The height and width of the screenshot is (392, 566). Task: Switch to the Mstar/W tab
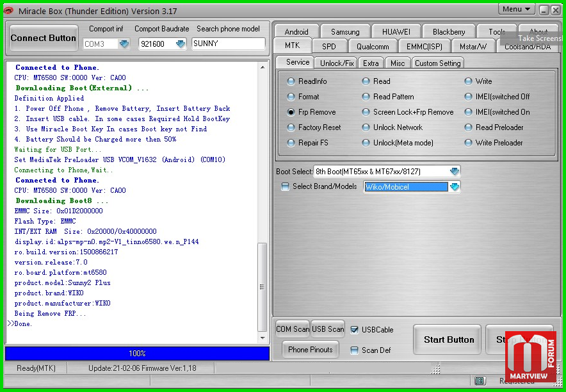point(473,47)
